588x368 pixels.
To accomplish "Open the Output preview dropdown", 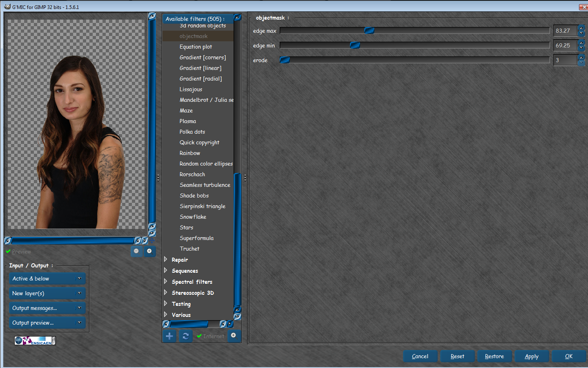I will (x=47, y=323).
